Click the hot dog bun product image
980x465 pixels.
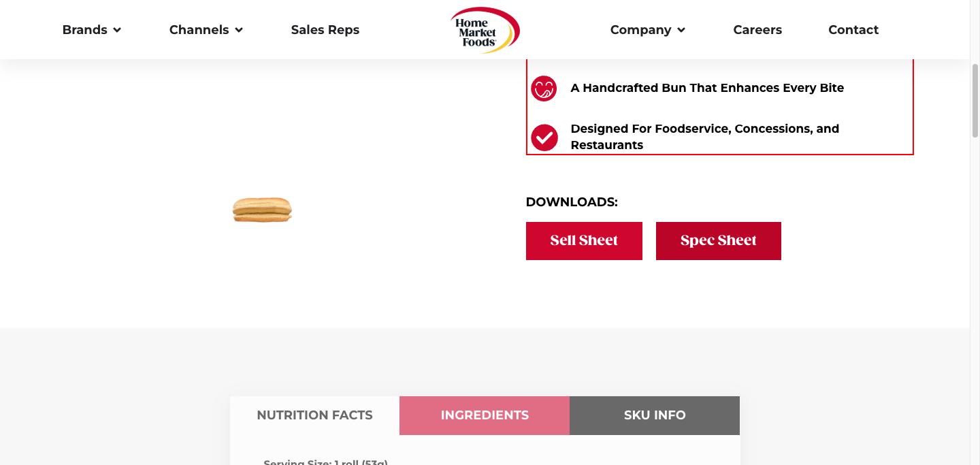coord(262,210)
